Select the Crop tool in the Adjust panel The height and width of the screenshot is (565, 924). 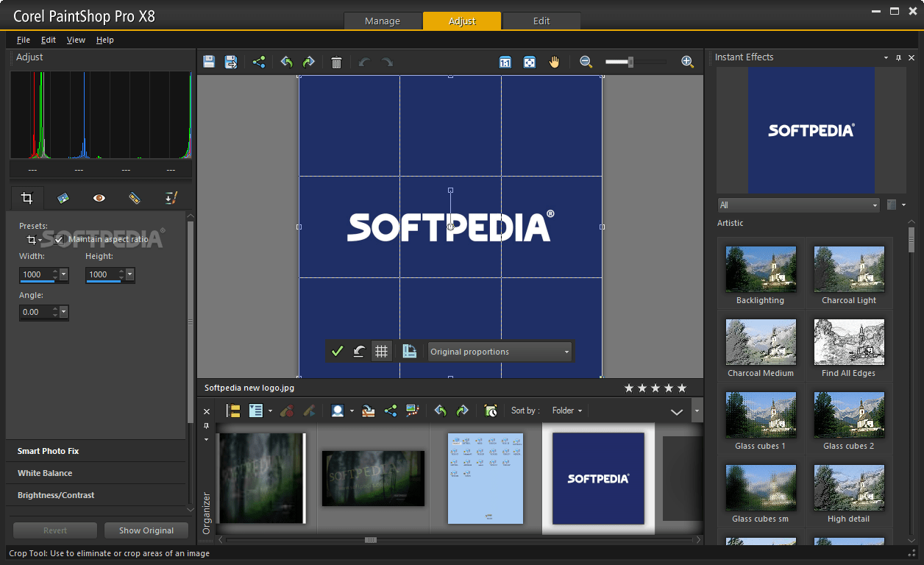tap(26, 197)
